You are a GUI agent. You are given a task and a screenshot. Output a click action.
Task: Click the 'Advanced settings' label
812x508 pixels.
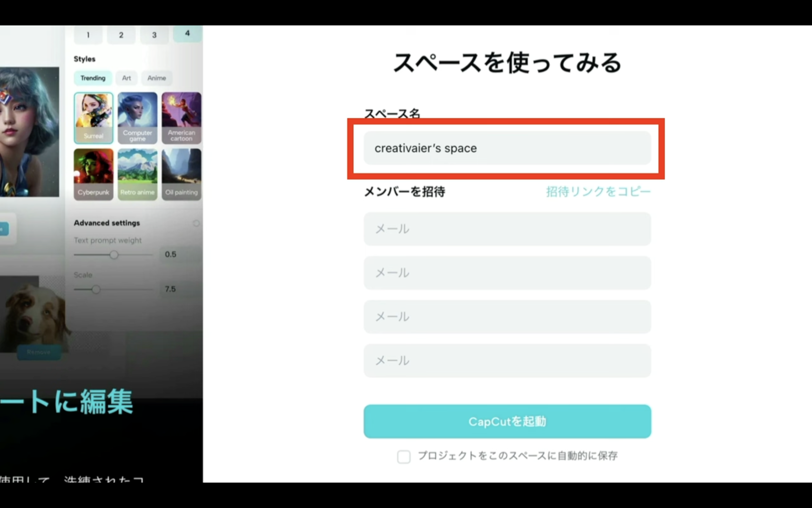coord(107,223)
